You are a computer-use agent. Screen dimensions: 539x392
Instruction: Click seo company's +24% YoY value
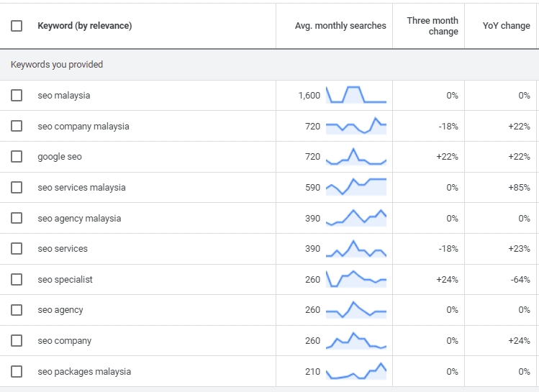[x=519, y=341]
